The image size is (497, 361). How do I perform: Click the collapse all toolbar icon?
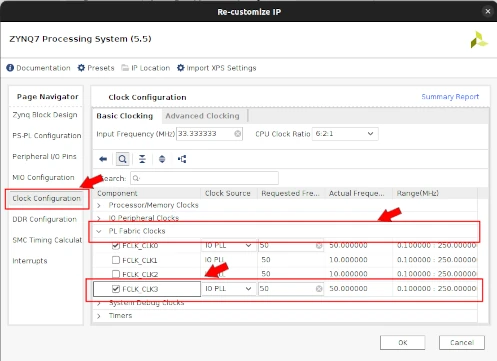click(x=142, y=159)
